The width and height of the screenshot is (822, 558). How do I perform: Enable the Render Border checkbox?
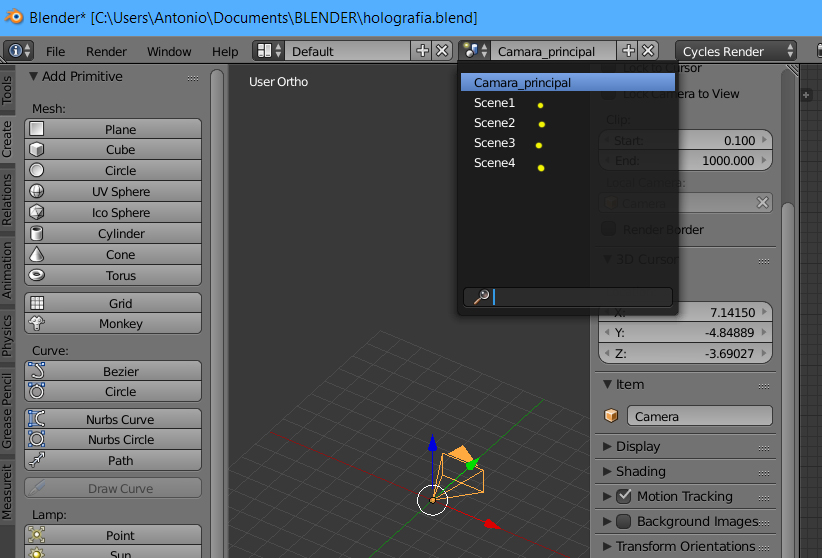pyautogui.click(x=609, y=229)
